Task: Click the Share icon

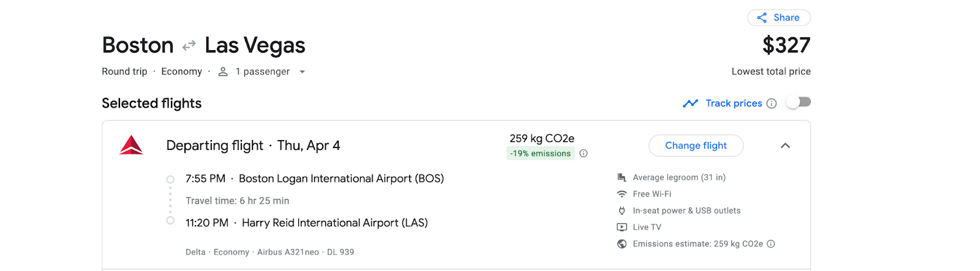Action: [761, 18]
